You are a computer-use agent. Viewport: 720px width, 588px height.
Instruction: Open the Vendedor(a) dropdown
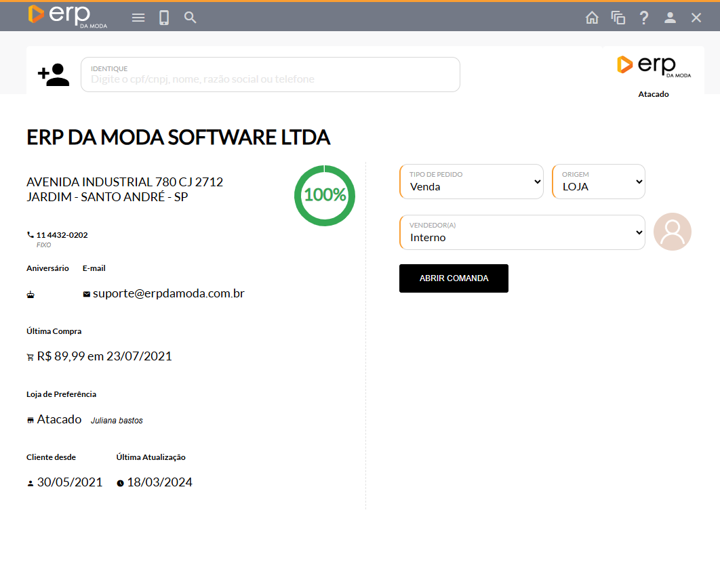click(x=522, y=232)
